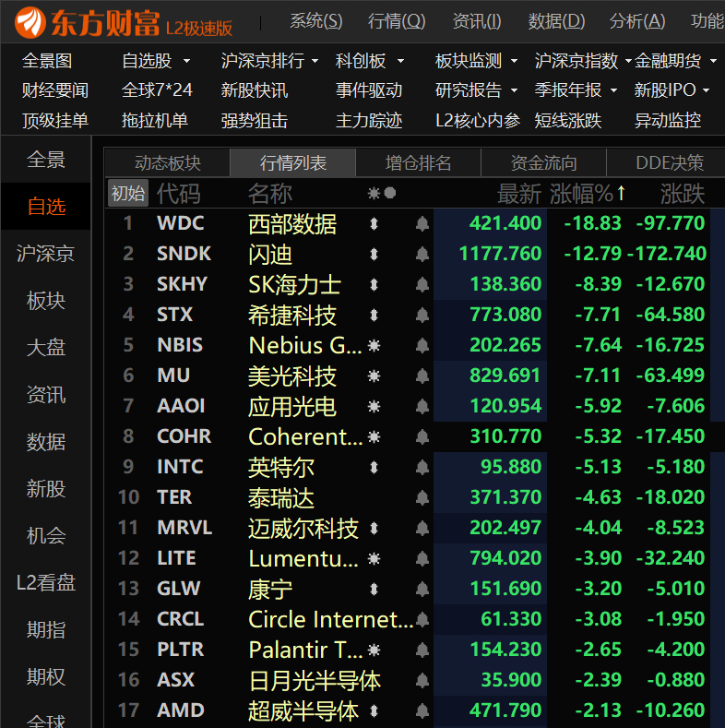Expand the 科创板 dropdown arrow
Image resolution: width=725 pixels, height=728 pixels.
coord(400,61)
